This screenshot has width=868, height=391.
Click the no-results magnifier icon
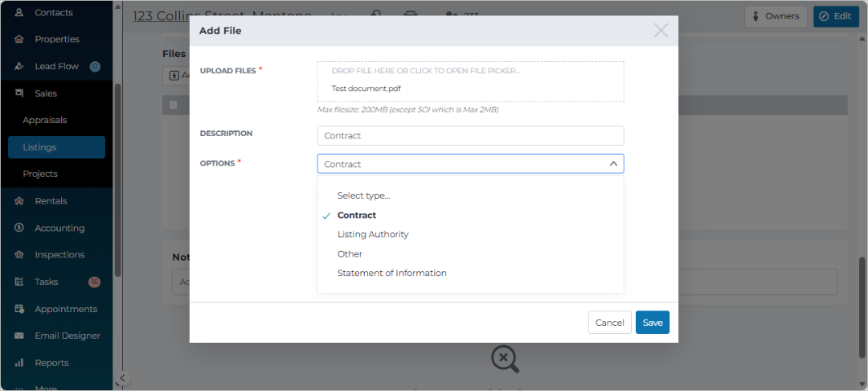[505, 359]
